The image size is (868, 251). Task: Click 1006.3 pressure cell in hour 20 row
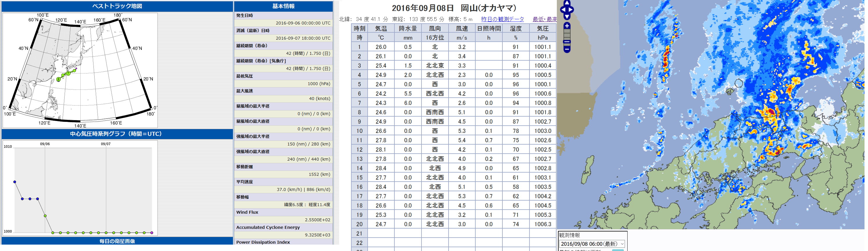(x=543, y=224)
